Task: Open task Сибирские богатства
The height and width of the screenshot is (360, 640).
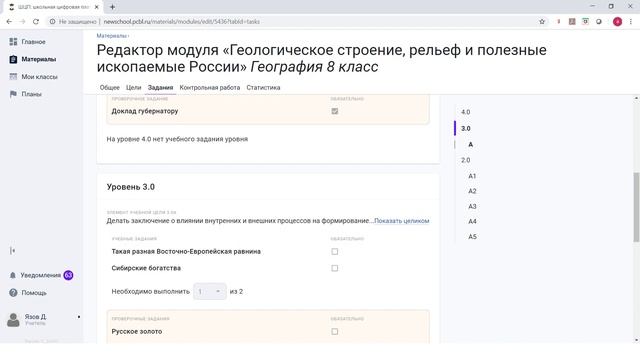Action: point(146,268)
